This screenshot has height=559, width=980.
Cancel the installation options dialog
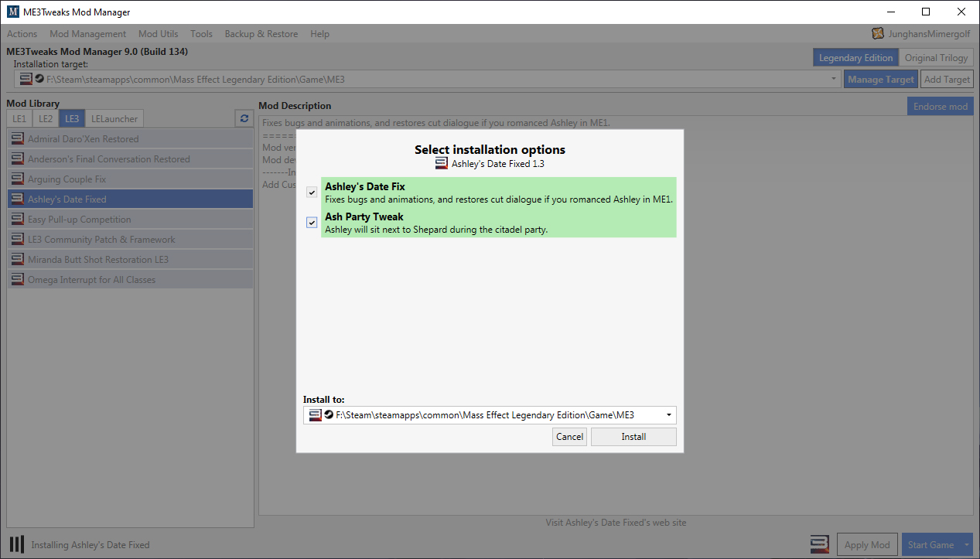pyautogui.click(x=570, y=437)
